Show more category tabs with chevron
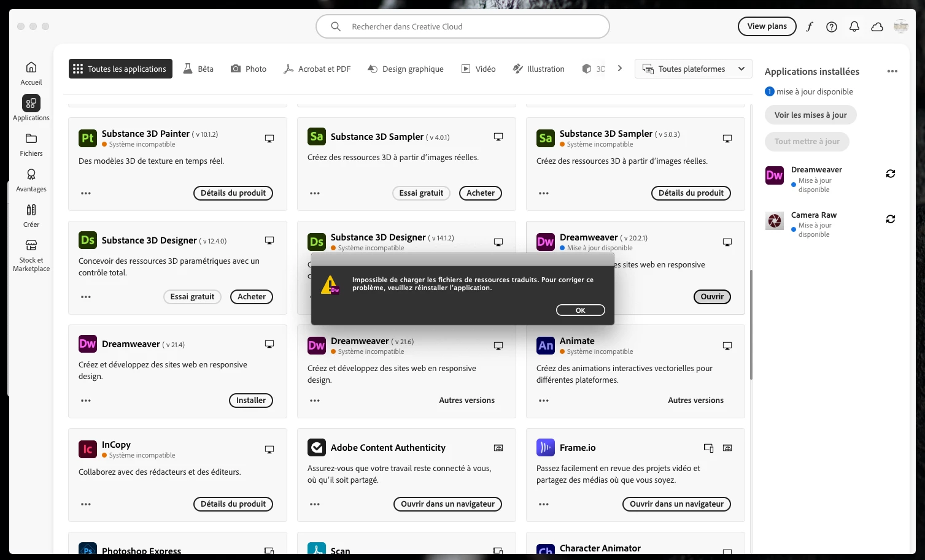925x560 pixels. coord(620,68)
